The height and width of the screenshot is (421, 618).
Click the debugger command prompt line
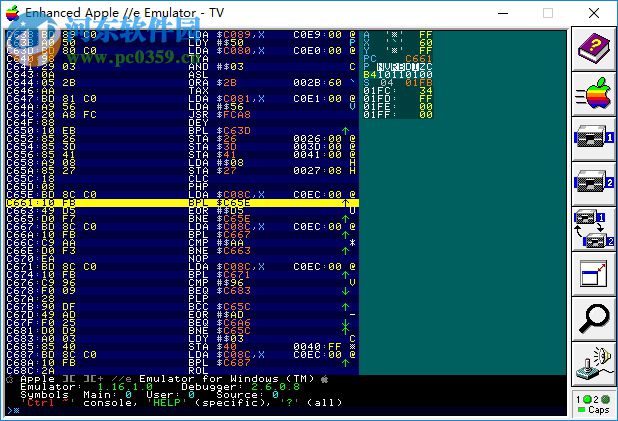285,411
